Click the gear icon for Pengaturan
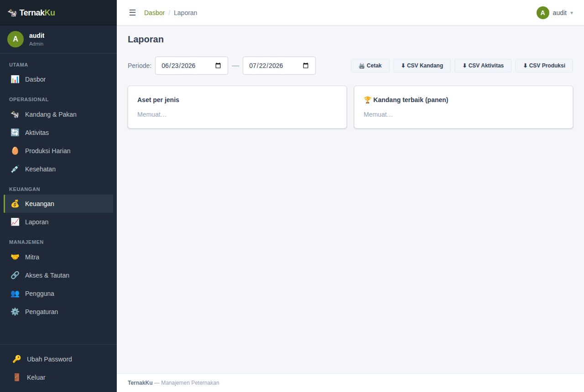The width and height of the screenshot is (584, 392). (x=15, y=312)
